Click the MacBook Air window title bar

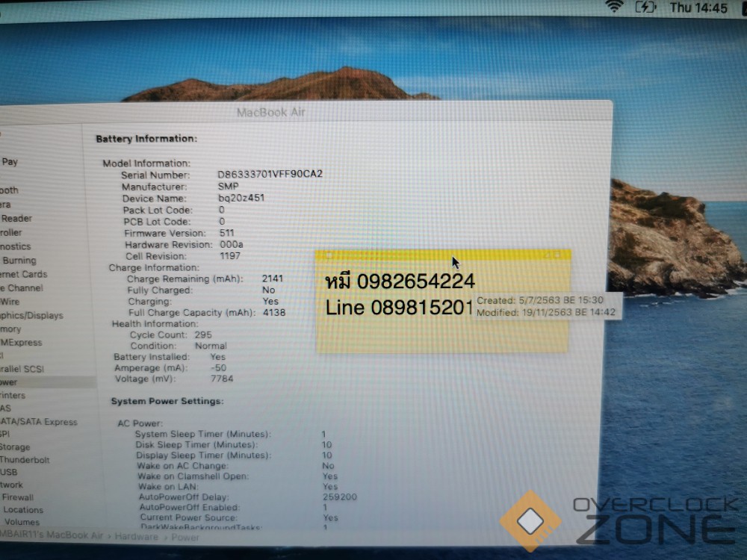click(270, 112)
